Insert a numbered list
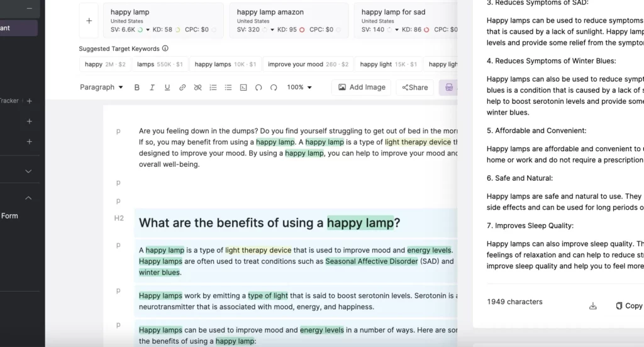Screen dimensions: 644x347 click(x=213, y=87)
